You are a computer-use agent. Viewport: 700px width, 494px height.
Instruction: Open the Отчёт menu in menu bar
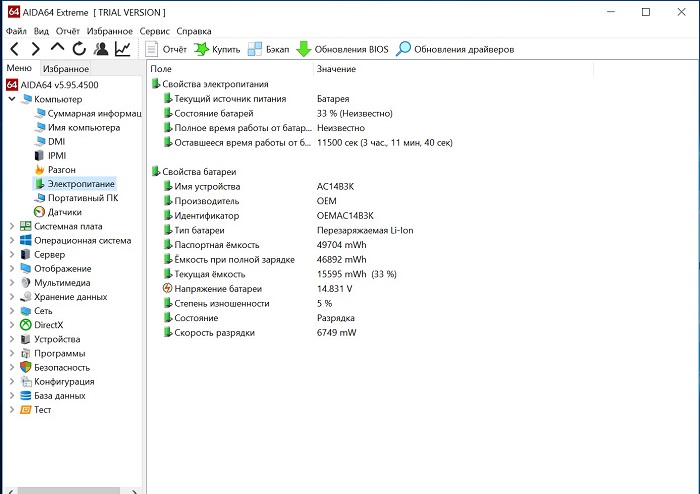tap(67, 31)
